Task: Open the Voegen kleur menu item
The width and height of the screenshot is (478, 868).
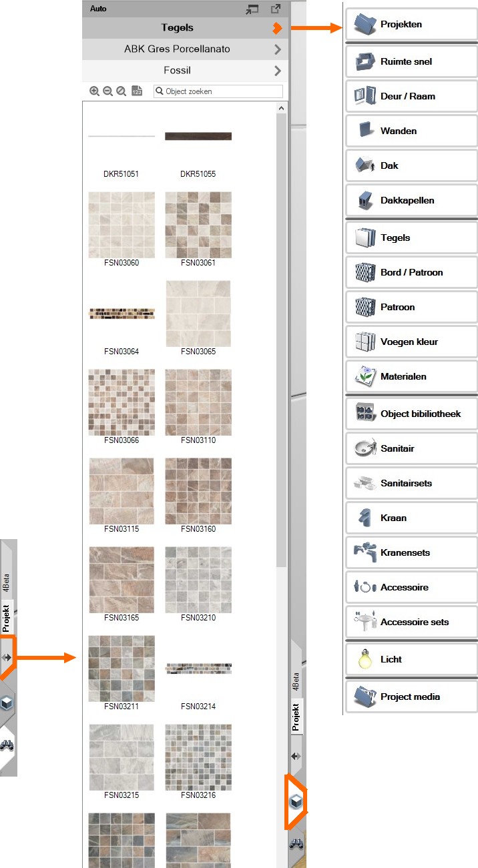Action: [x=411, y=342]
